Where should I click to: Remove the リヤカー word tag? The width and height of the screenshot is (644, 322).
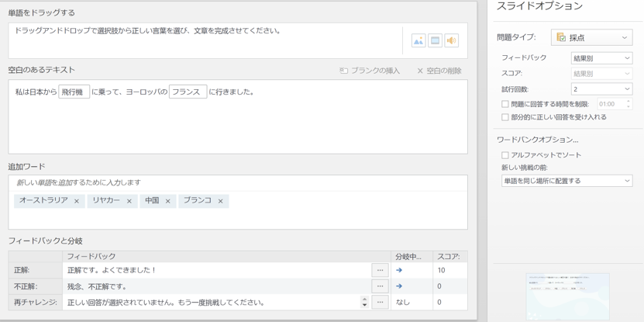pos(129,201)
